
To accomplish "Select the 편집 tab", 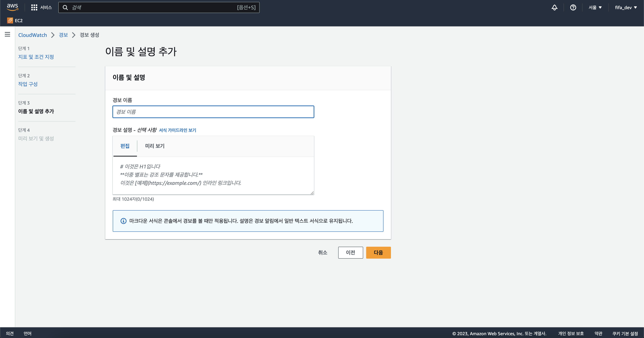I will (x=125, y=146).
